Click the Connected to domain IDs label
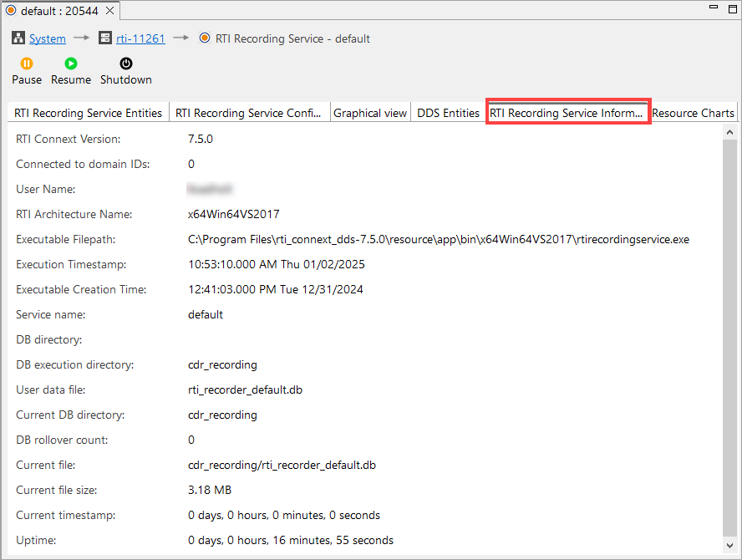The height and width of the screenshot is (560, 742). (x=83, y=165)
